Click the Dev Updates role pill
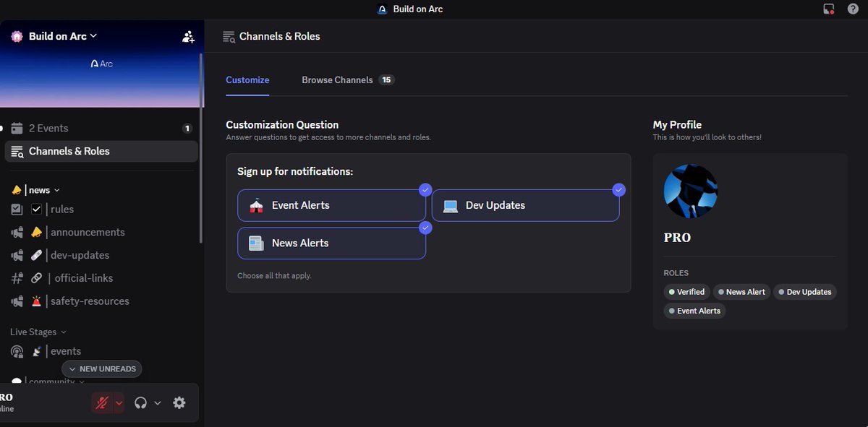This screenshot has width=868, height=427. pos(805,292)
